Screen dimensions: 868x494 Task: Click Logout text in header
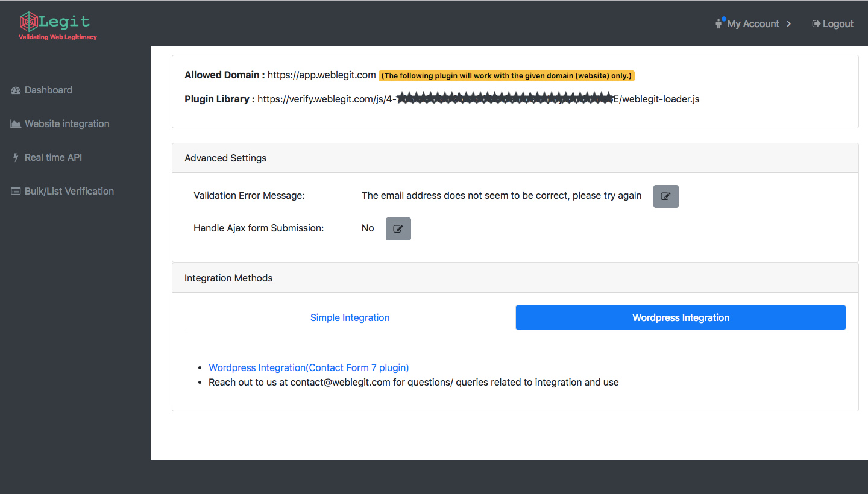click(838, 24)
